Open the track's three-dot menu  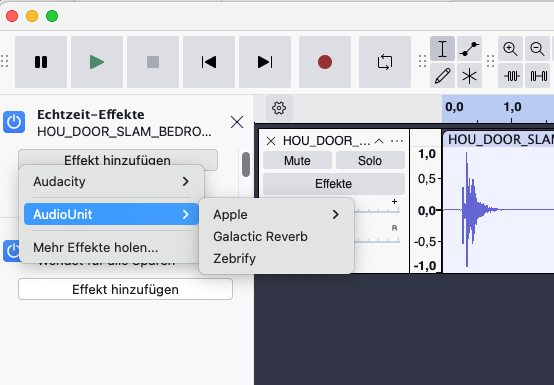pyautogui.click(x=397, y=141)
